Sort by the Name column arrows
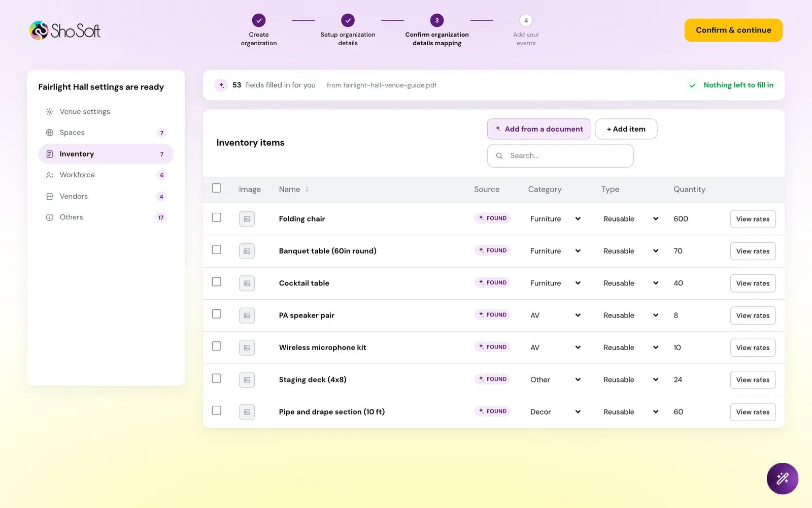The image size is (812, 508). (307, 189)
